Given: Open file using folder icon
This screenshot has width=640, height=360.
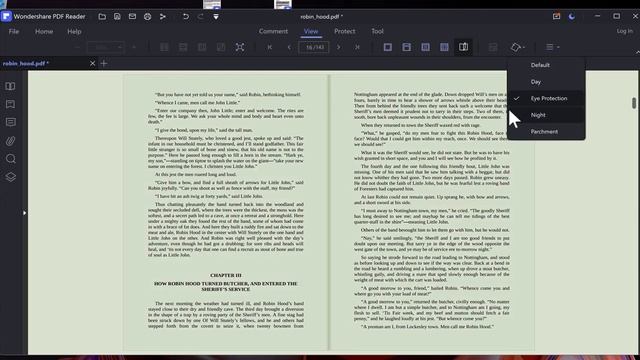Looking at the screenshot, I should tap(102, 17).
